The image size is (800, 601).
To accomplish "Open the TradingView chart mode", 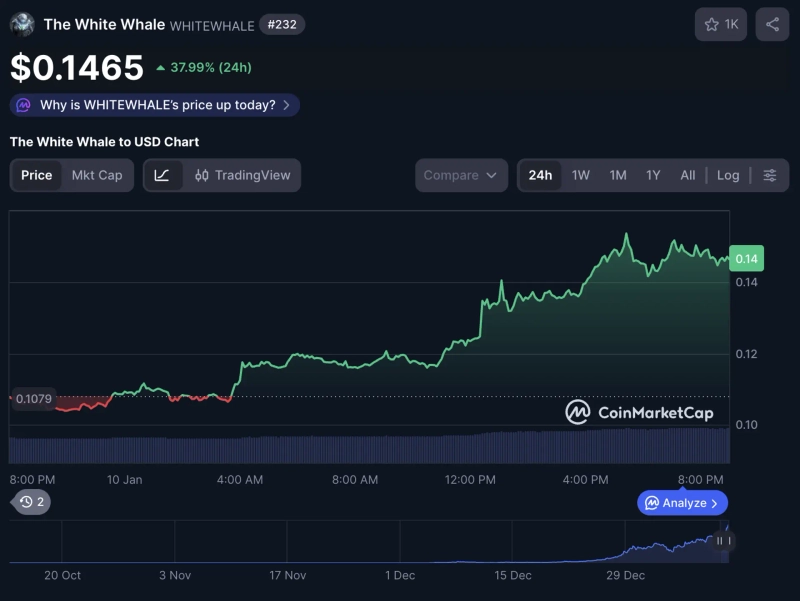I will tap(242, 175).
